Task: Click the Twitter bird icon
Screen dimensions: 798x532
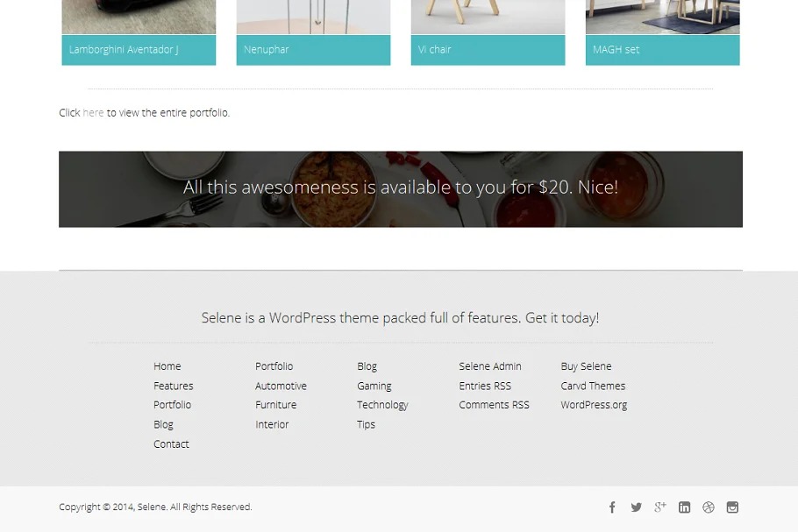Action: [x=637, y=507]
